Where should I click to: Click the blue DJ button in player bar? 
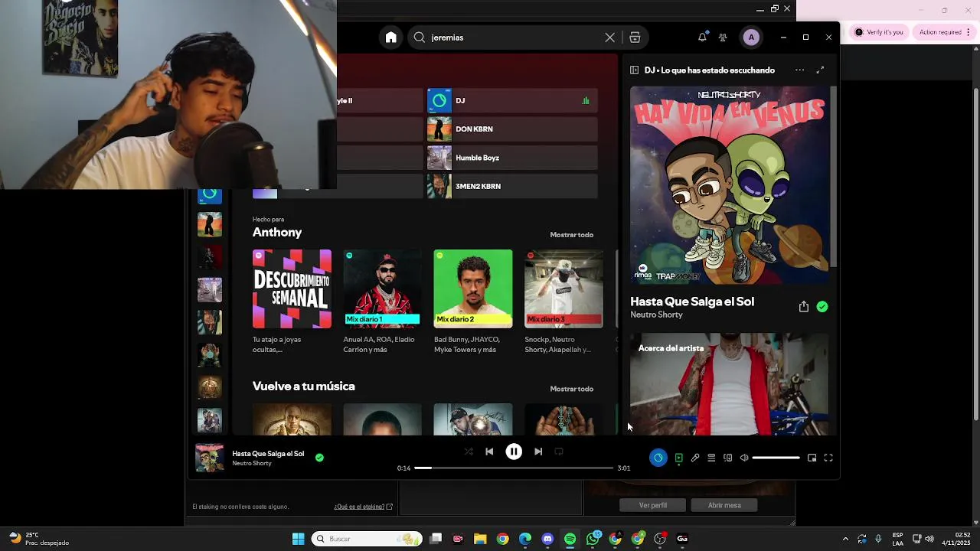click(658, 458)
